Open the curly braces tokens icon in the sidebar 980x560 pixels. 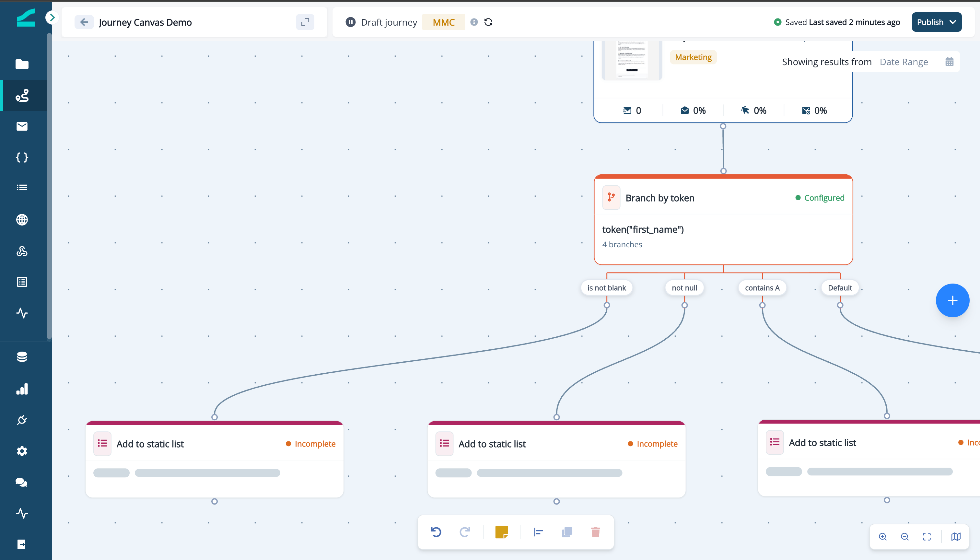tap(22, 157)
